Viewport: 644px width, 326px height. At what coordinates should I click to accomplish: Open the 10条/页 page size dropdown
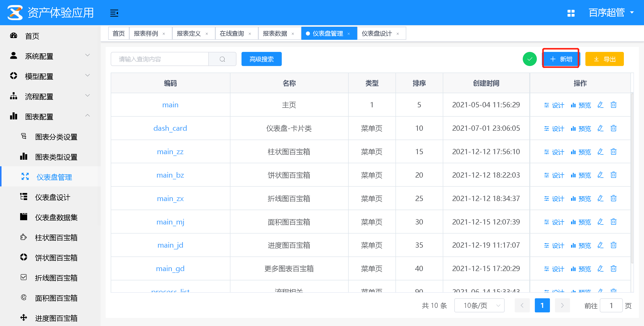[479, 305]
